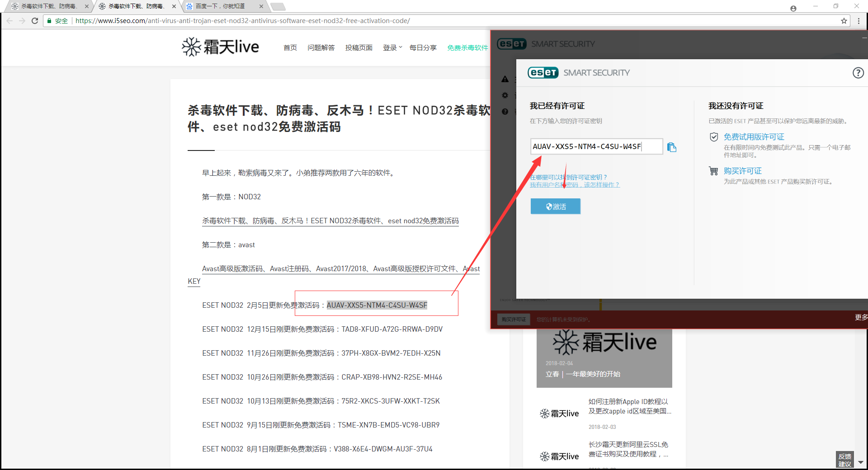Select code TAD8-XFUD-A72G-RRWA-D9DV

click(x=392, y=329)
